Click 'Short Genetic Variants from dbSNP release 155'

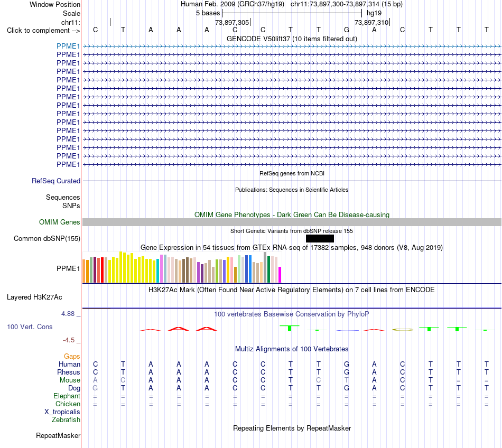292,231
